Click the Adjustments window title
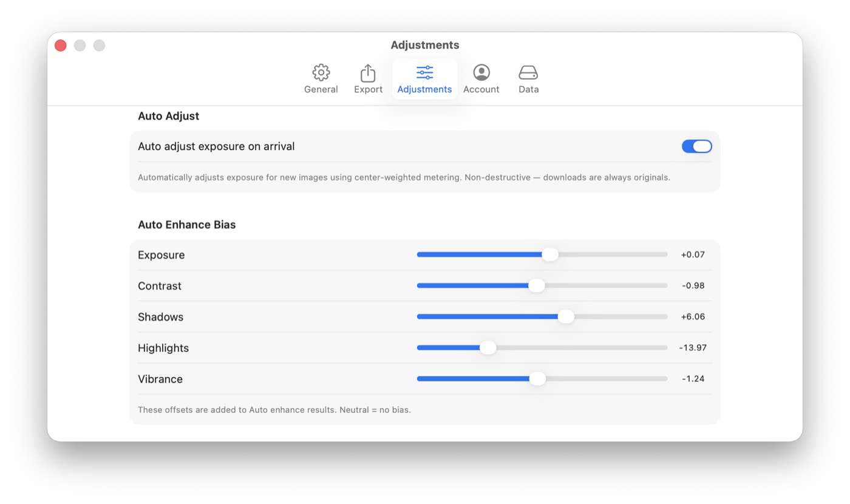This screenshot has height=504, width=850. (x=425, y=45)
